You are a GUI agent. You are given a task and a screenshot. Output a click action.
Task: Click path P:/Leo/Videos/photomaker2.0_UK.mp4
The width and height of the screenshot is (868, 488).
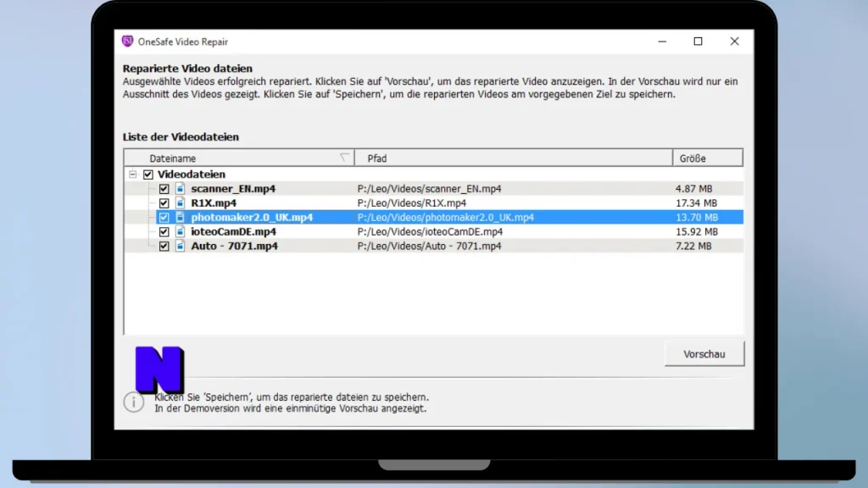coord(446,218)
